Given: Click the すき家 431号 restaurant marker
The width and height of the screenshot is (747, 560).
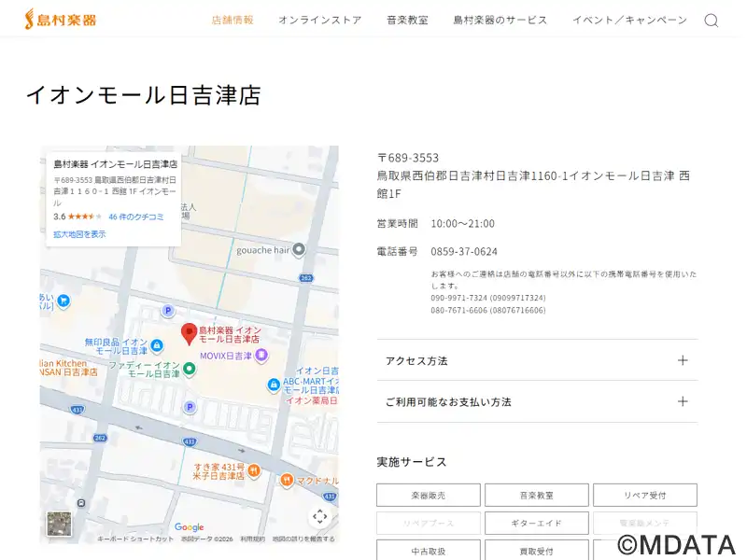Looking at the screenshot, I should (253, 469).
